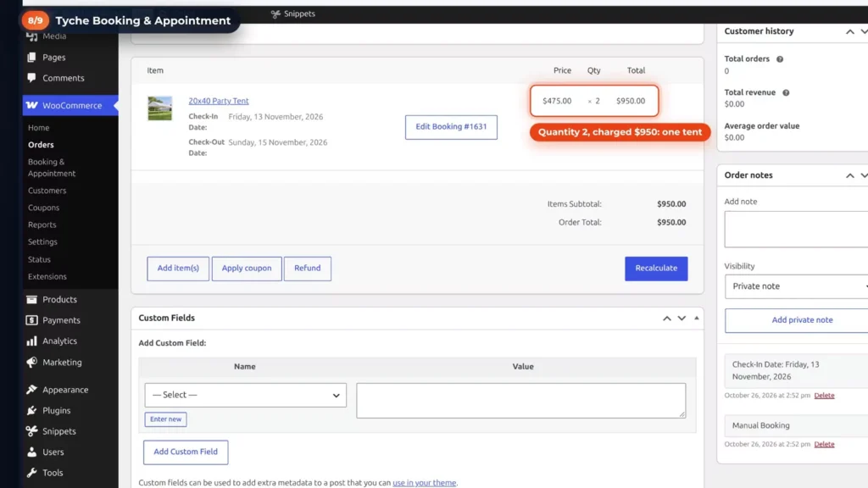Delete the Check-In Date order note

point(824,396)
